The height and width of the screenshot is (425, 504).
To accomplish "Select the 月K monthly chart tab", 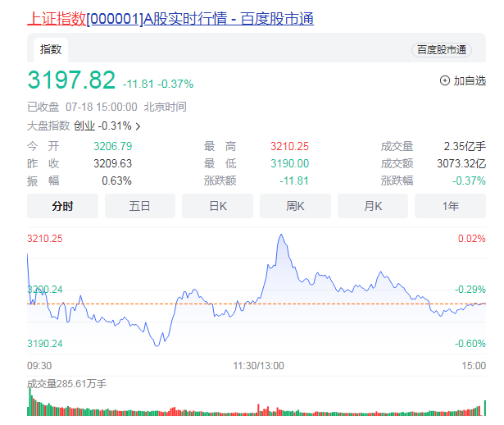I will (x=373, y=206).
